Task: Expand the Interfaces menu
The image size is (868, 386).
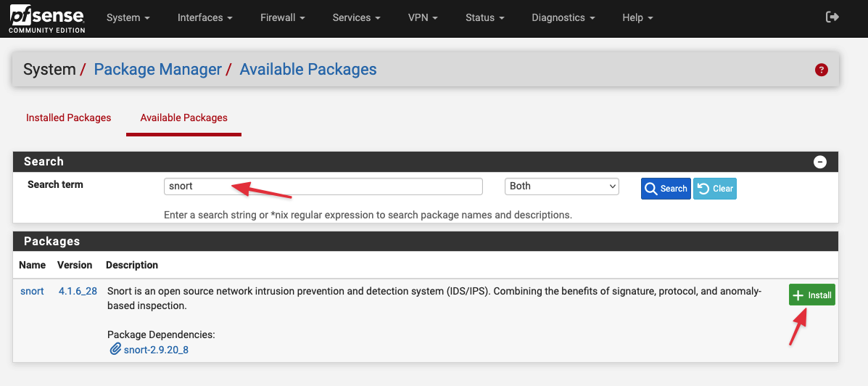Action: (x=205, y=17)
